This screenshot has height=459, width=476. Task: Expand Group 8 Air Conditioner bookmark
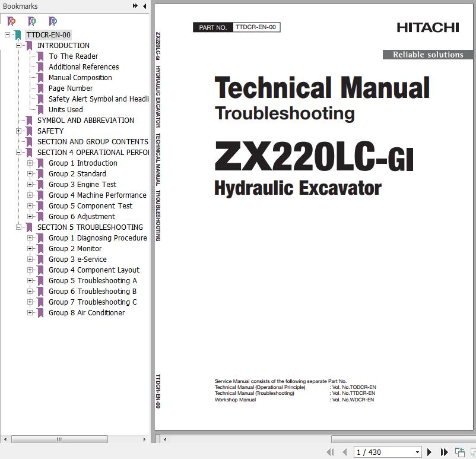tap(30, 312)
